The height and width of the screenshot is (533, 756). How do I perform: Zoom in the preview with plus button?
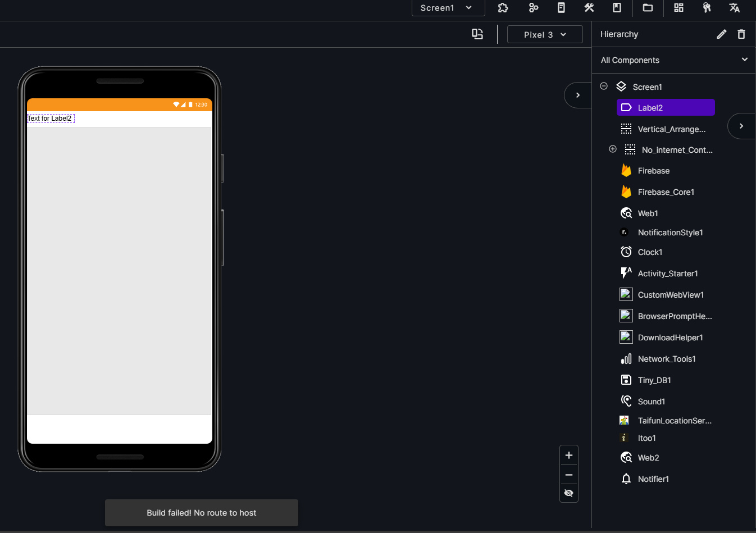point(568,455)
